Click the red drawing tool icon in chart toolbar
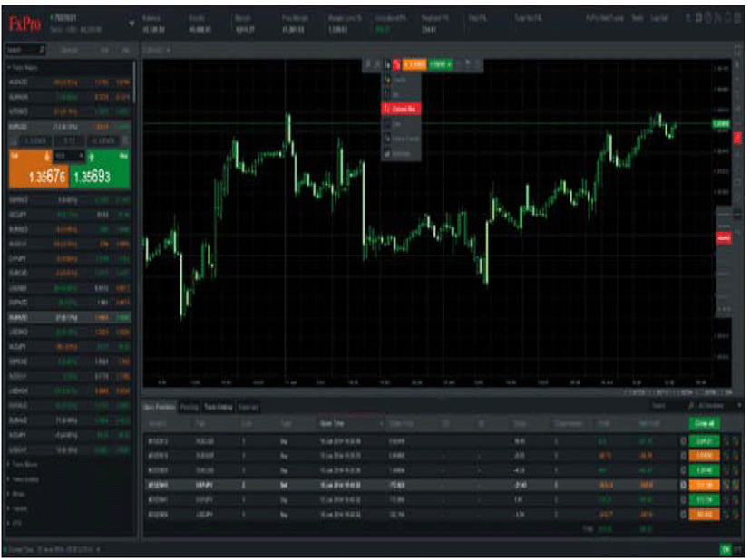The width and height of the screenshot is (750, 560). (x=395, y=64)
